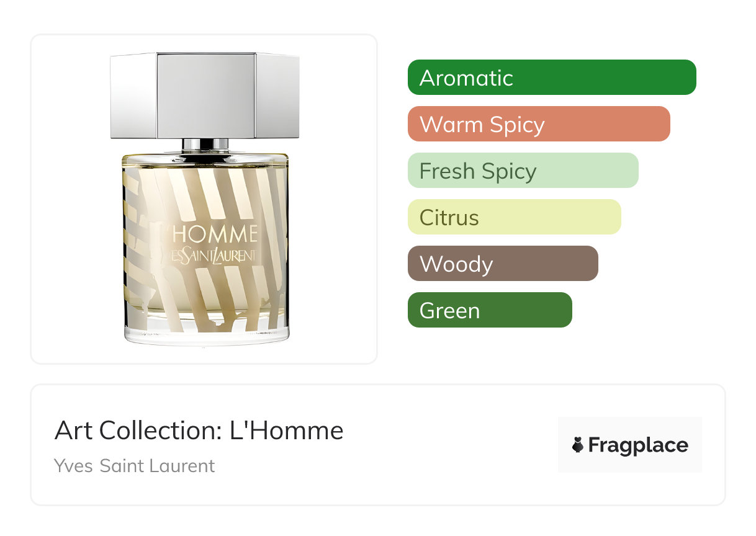Open the L'Homme perfume bottle image
This screenshot has height=536, width=756.
[x=205, y=199]
